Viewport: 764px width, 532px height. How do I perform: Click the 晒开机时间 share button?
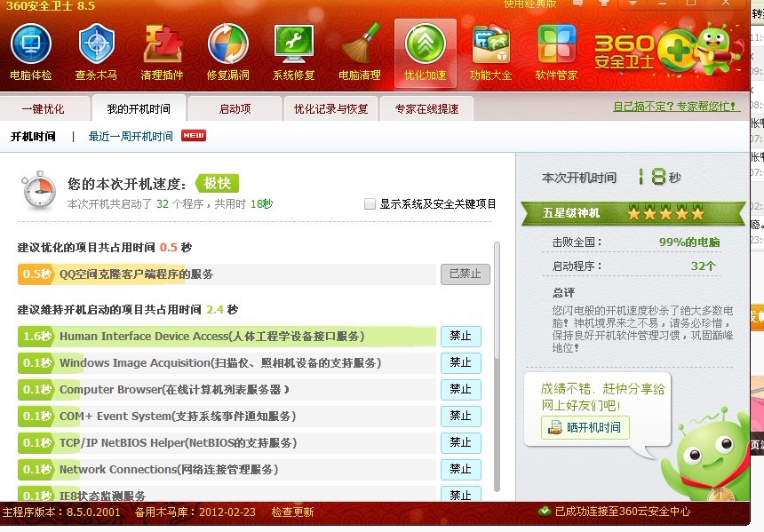[x=585, y=427]
